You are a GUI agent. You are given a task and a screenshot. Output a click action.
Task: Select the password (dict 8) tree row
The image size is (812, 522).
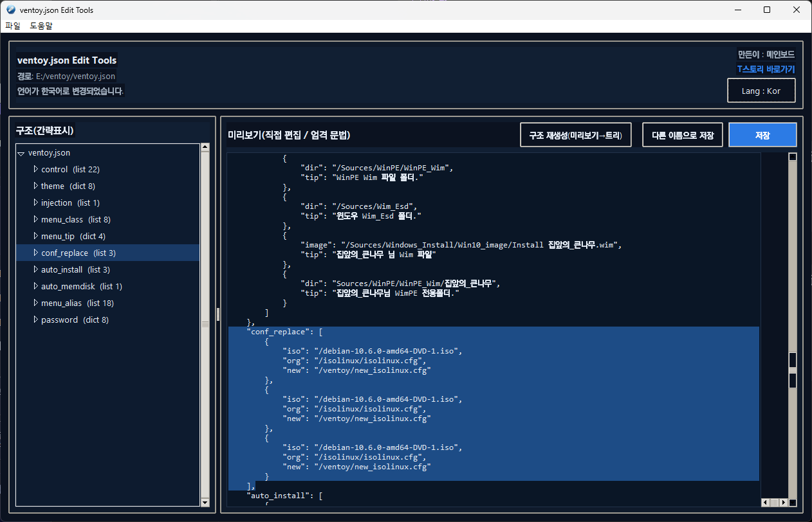pos(107,319)
